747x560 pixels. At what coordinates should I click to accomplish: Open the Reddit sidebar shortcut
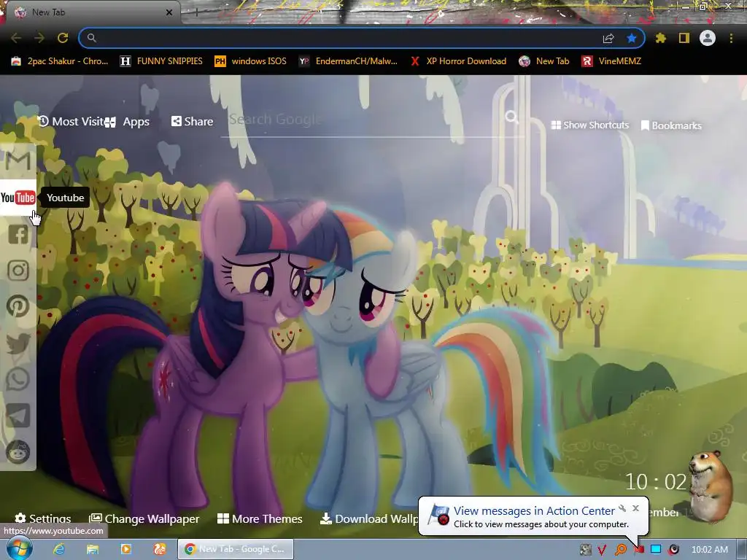click(x=18, y=451)
